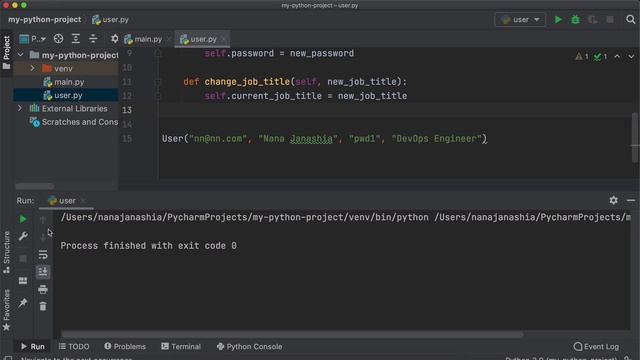This screenshot has width=640, height=360.
Task: Open the Project view selector dropdown
Action: coord(33,39)
